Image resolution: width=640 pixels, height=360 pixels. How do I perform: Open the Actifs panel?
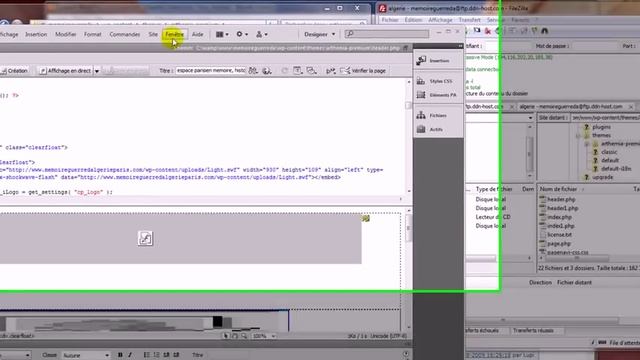(438, 129)
